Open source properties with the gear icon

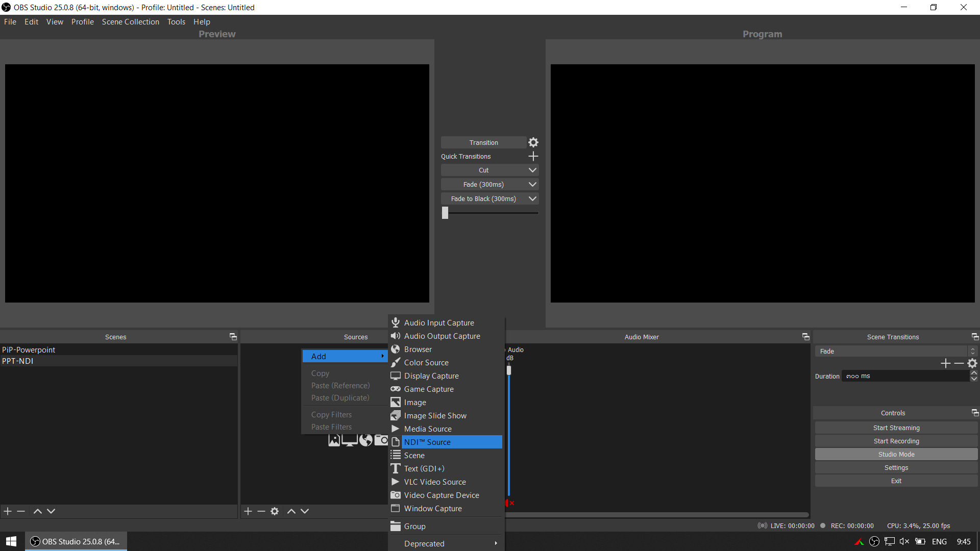275,511
